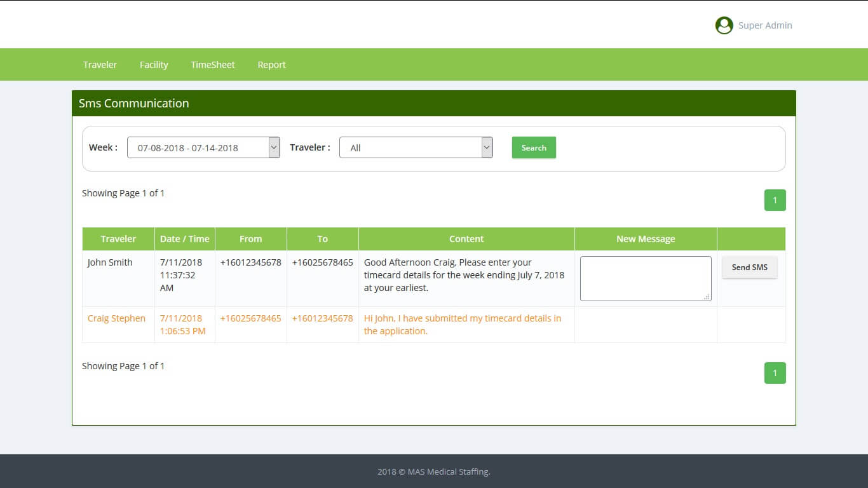Open the Week date range dropdown

[203, 147]
